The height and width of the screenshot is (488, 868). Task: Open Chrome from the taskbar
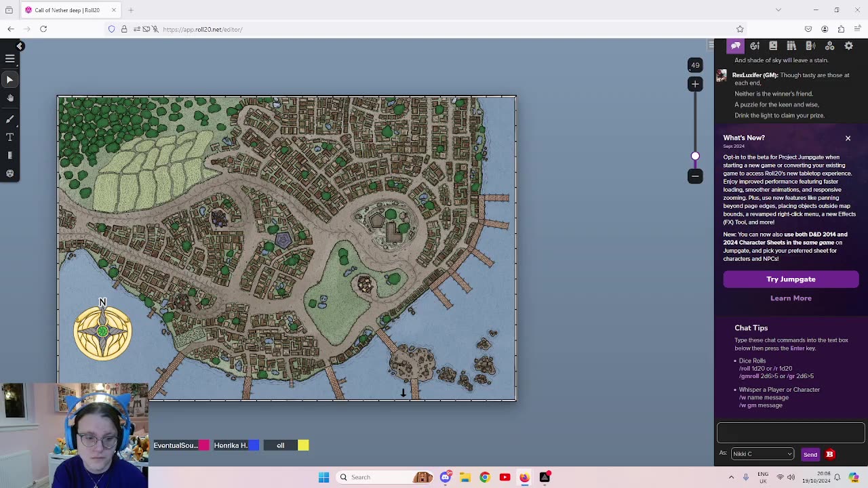(x=485, y=477)
